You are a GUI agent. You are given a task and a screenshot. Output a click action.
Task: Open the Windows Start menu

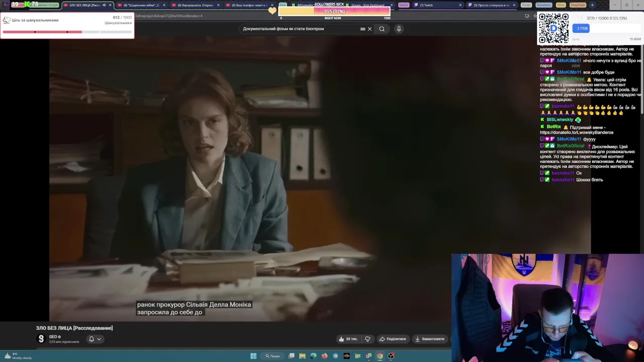tap(254, 356)
